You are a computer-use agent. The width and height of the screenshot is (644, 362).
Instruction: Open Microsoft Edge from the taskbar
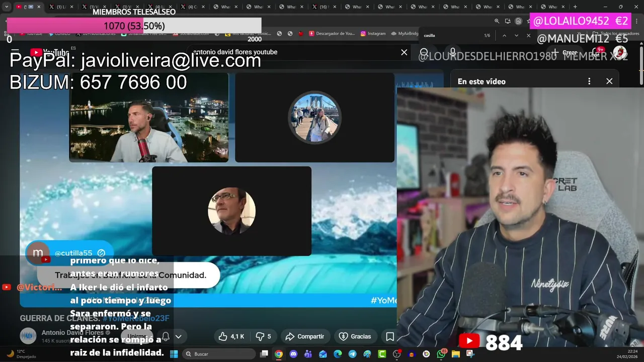coord(338,354)
